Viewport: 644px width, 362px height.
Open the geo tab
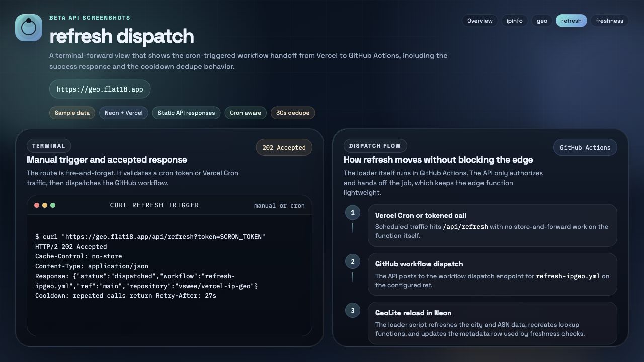[542, 21]
